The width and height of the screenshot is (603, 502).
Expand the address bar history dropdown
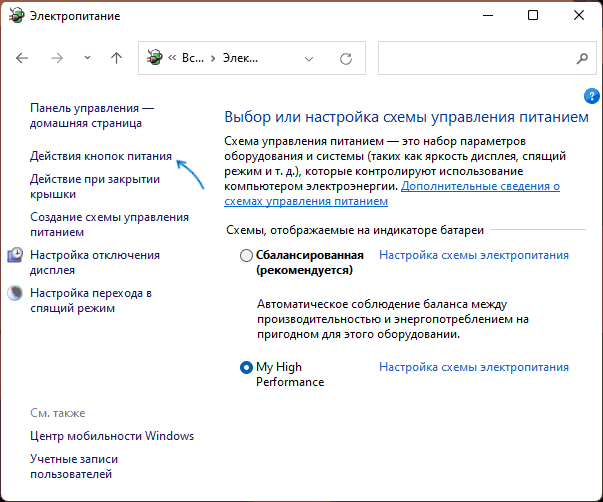click(309, 59)
